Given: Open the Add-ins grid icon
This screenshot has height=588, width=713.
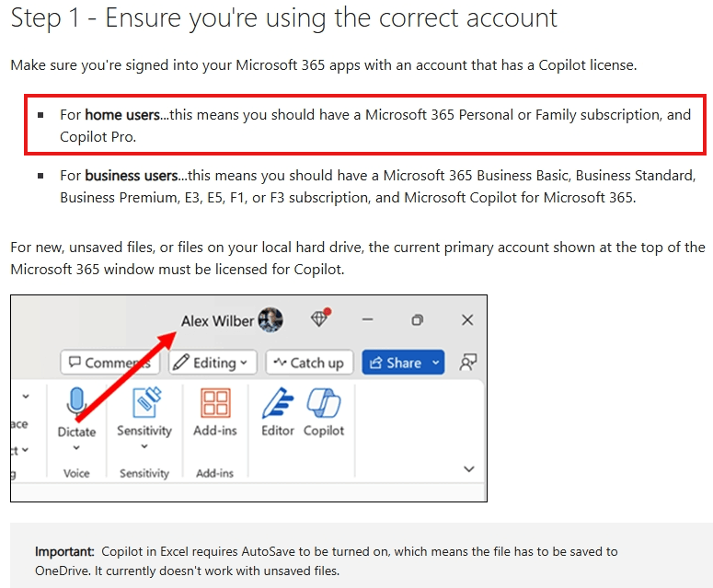Looking at the screenshot, I should pyautogui.click(x=215, y=403).
